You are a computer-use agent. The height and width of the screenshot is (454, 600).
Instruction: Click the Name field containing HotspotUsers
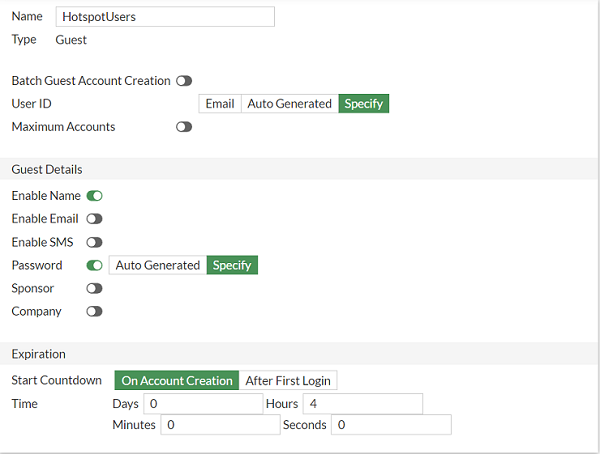pos(164,17)
